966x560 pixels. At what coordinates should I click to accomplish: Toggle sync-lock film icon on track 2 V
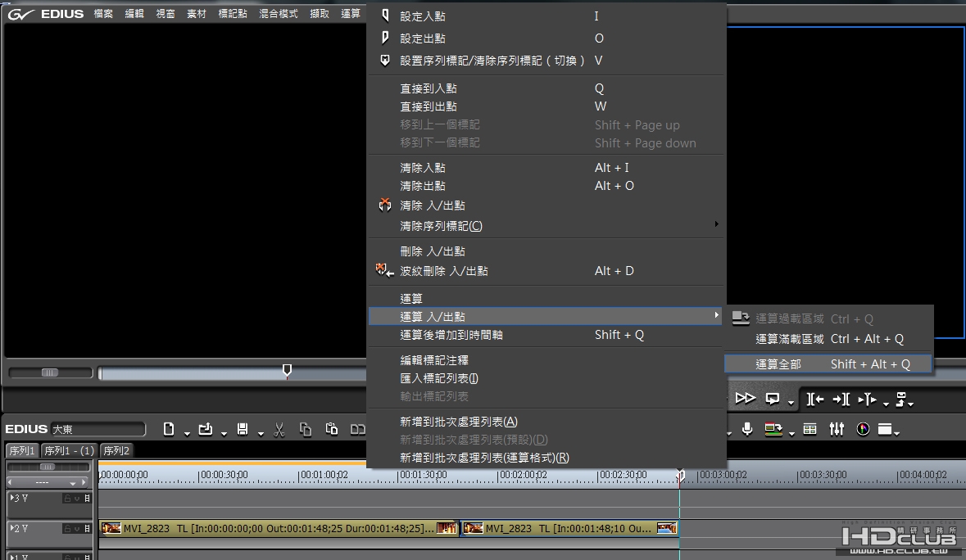[88, 529]
